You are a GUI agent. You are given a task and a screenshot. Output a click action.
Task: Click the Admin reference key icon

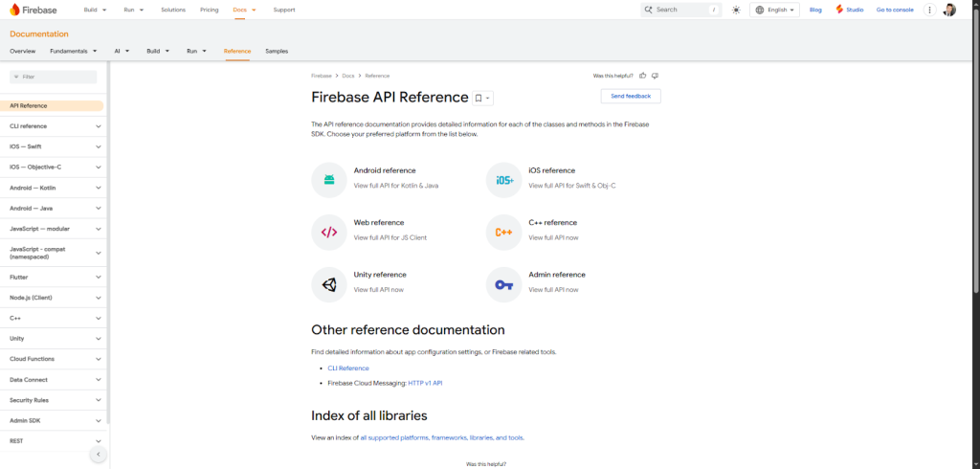[x=503, y=284]
